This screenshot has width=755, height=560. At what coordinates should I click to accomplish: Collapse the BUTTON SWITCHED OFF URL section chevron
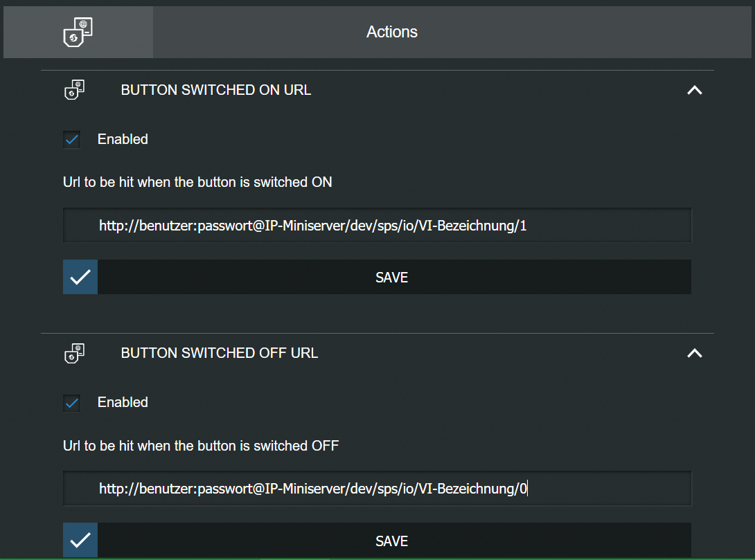694,354
